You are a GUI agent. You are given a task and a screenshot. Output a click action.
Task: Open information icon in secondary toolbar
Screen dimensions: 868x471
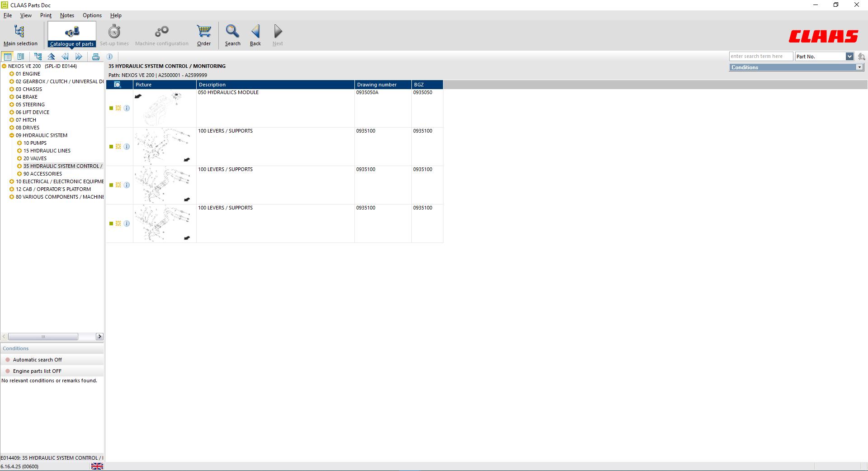[x=109, y=57]
